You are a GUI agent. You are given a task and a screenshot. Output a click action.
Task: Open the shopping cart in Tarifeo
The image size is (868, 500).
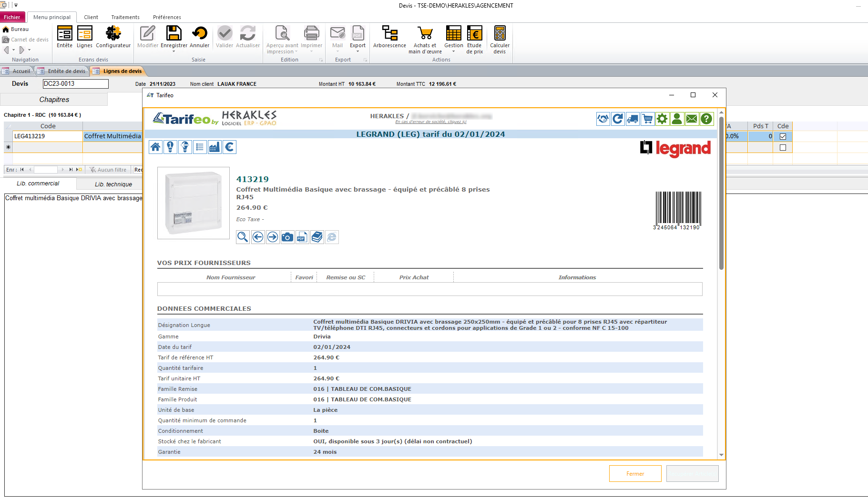coord(647,119)
